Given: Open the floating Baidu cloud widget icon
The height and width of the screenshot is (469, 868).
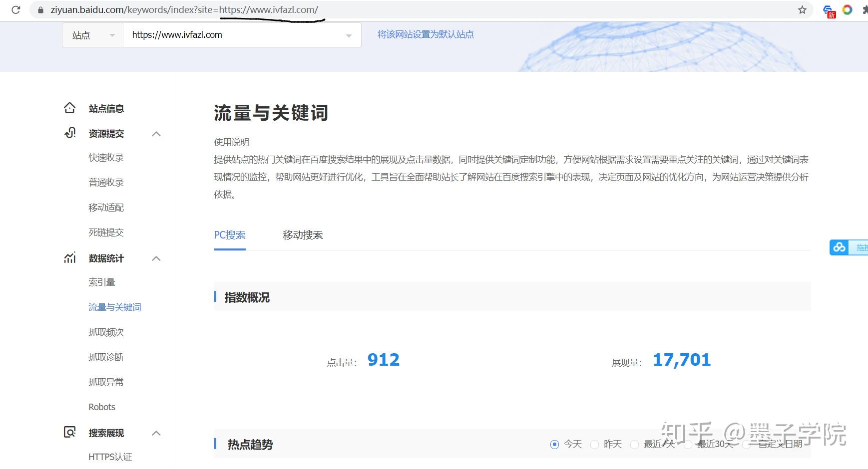Looking at the screenshot, I should pos(839,247).
